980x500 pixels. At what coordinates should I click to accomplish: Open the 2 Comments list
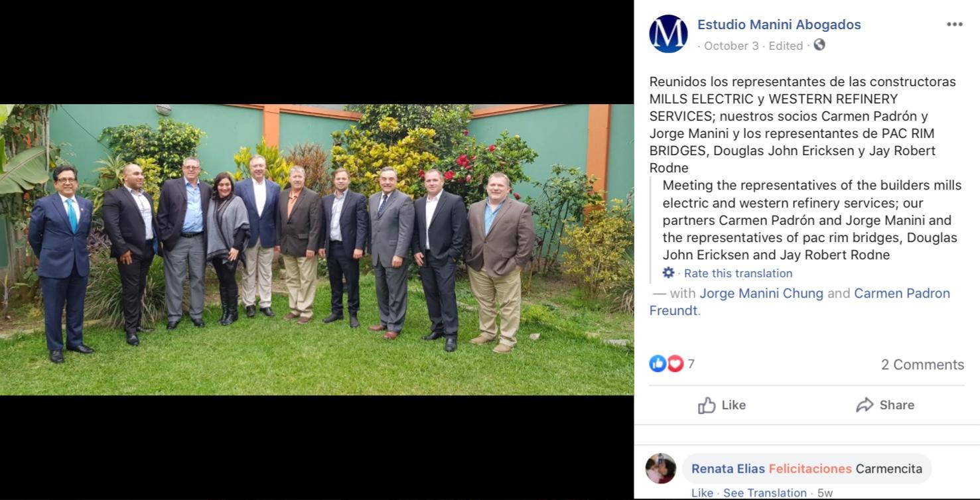[x=922, y=365]
